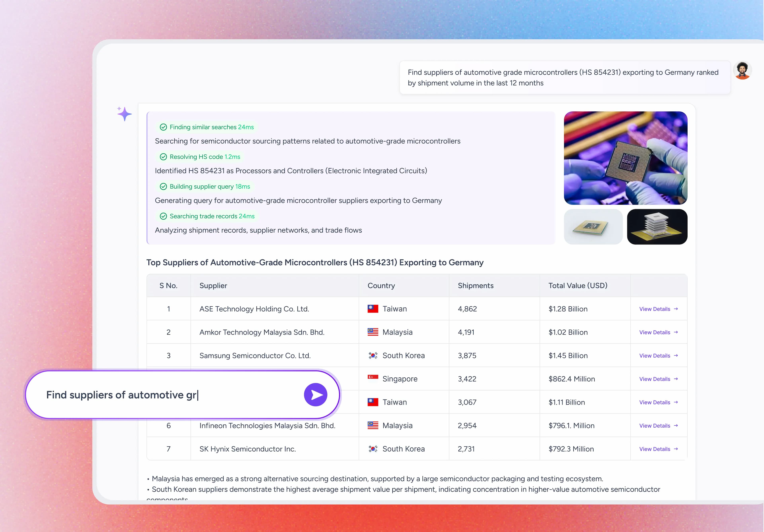
Task: Open the user profile avatar
Action: click(742, 70)
